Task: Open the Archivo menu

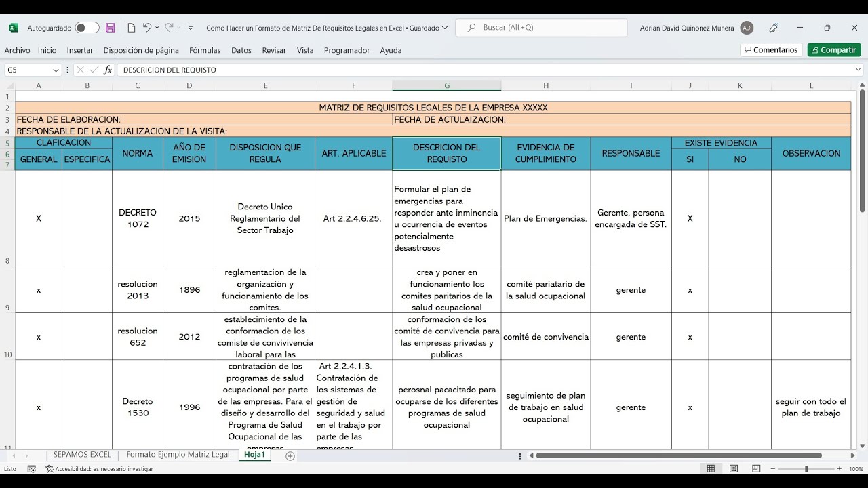Action: tap(17, 50)
